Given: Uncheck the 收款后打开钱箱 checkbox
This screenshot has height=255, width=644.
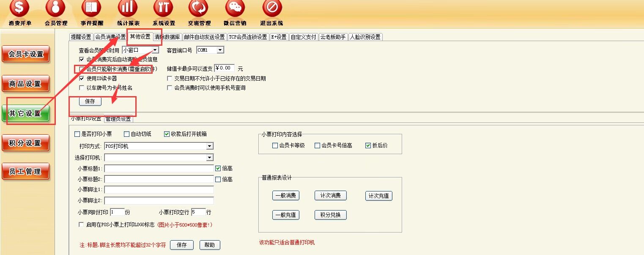Looking at the screenshot, I should [x=167, y=134].
